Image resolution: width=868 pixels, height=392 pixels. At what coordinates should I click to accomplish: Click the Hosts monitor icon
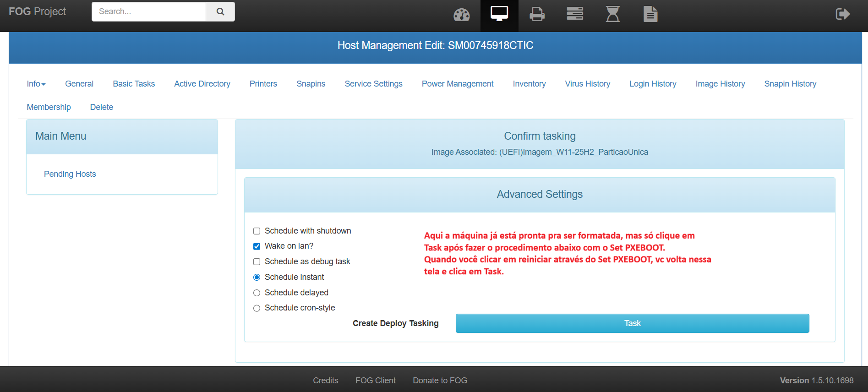(x=499, y=14)
